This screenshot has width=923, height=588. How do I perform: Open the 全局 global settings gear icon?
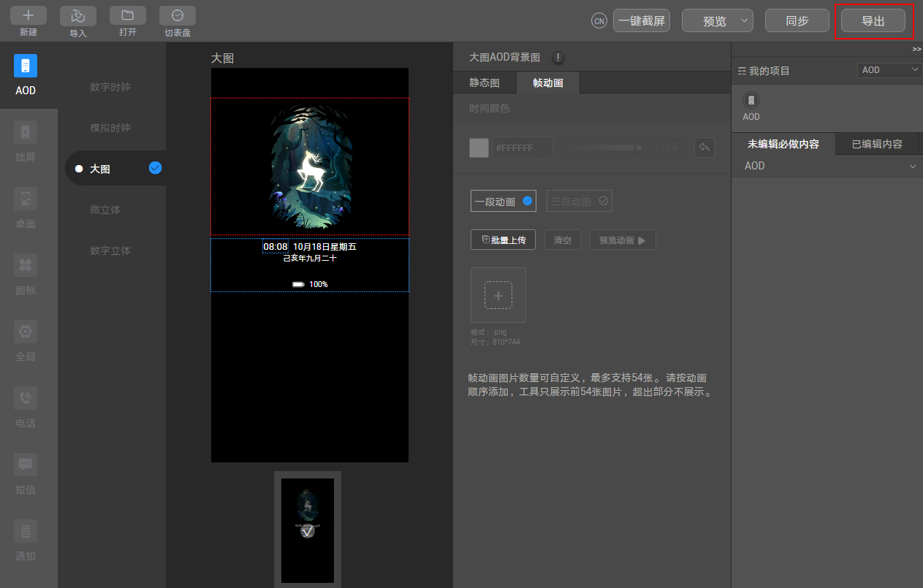(26, 332)
